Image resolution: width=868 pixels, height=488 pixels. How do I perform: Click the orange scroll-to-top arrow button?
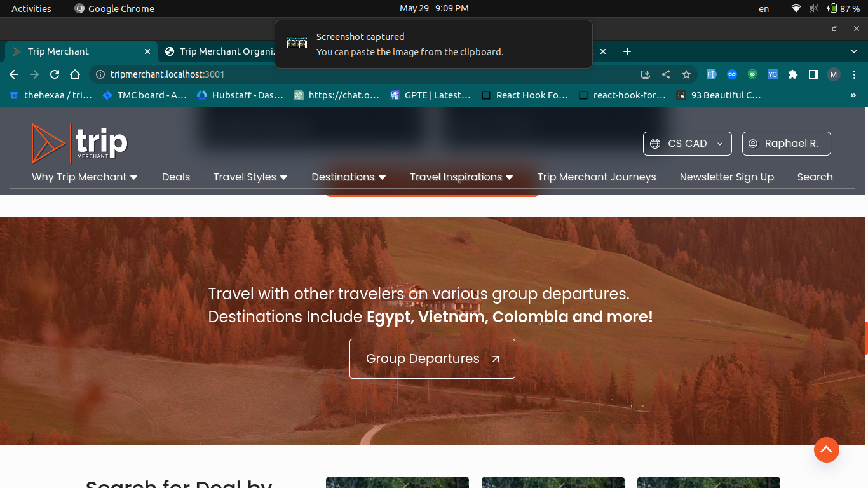click(x=827, y=450)
